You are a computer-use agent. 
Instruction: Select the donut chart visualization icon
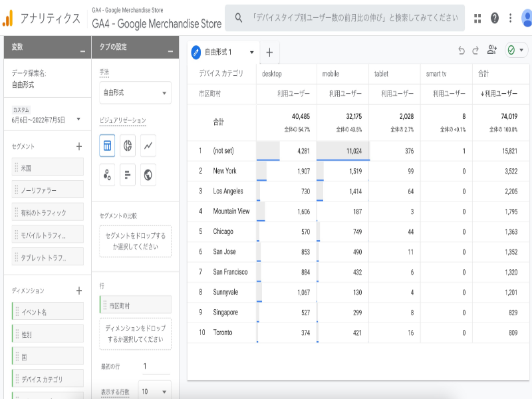click(128, 146)
